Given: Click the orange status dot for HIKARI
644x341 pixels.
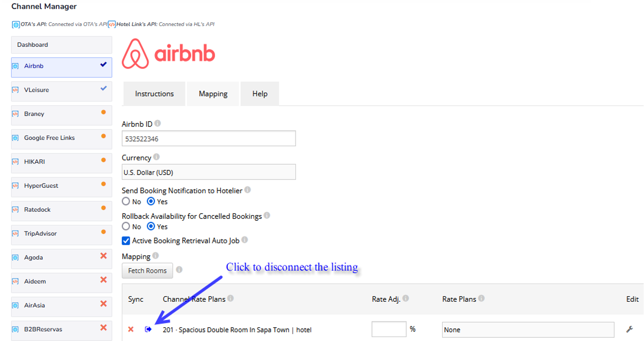Looking at the screenshot, I should click(x=103, y=160).
